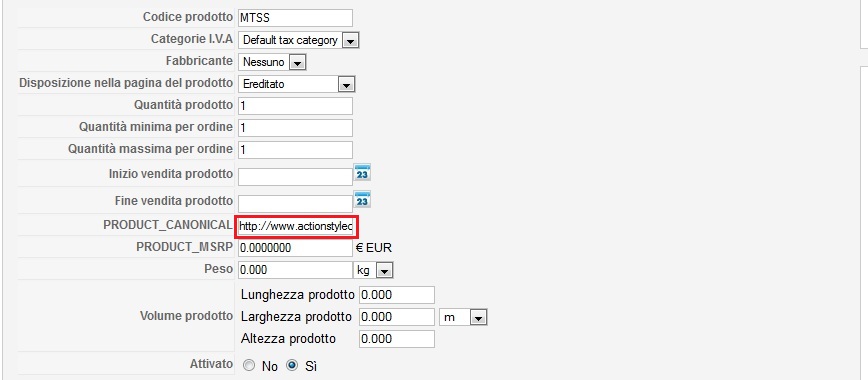Viewport: 868px width, 380px height.
Task: Click the Lunghezza prodotto field
Action: [397, 295]
